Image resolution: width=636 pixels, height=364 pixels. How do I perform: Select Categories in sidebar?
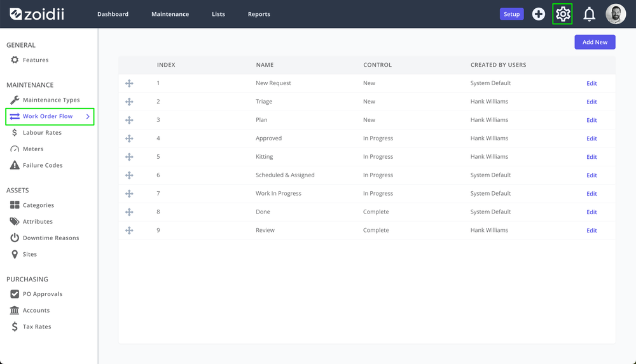point(38,206)
